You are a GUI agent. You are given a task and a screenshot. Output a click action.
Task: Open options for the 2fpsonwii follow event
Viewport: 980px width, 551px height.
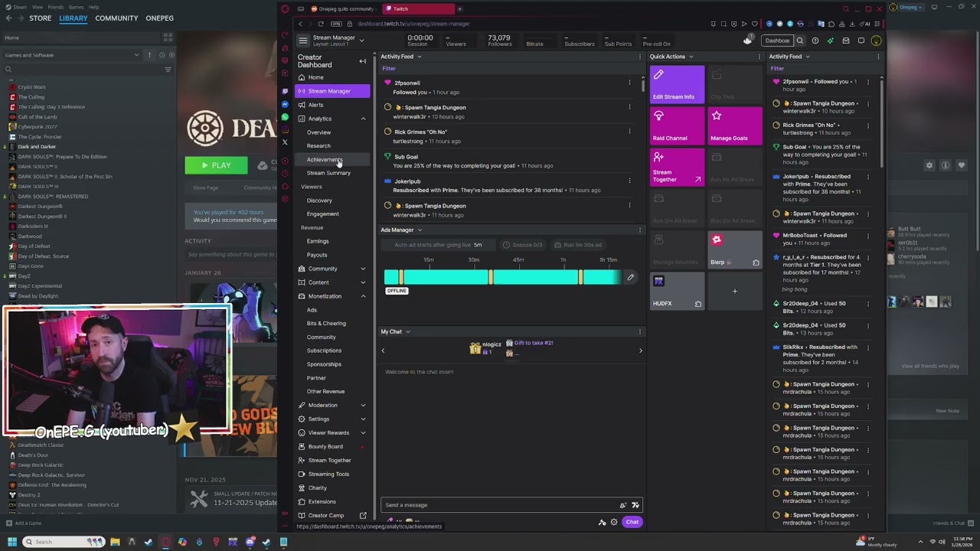(630, 83)
